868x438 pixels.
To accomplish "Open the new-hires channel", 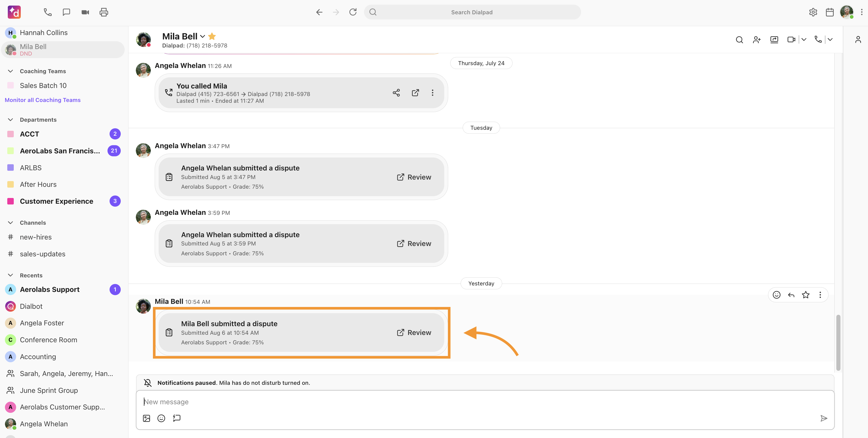I will (63, 237).
